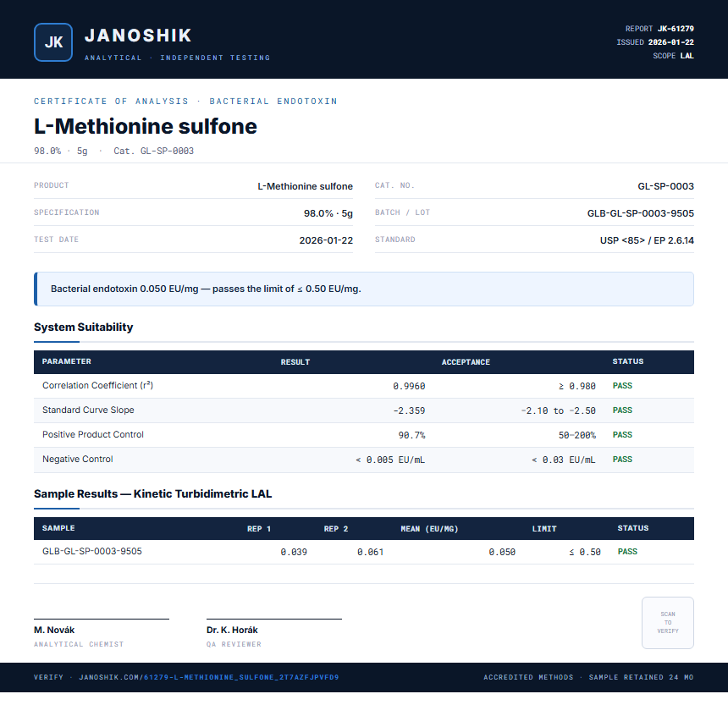Click the ACCEPTANCE column header
The height and width of the screenshot is (716, 728).
click(466, 361)
